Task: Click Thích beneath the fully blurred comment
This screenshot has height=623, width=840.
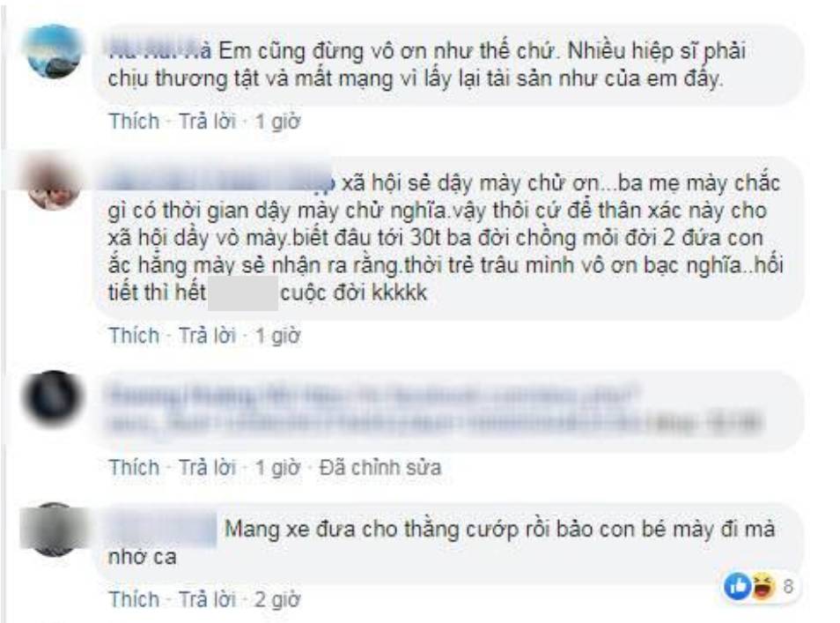Action: [x=135, y=468]
